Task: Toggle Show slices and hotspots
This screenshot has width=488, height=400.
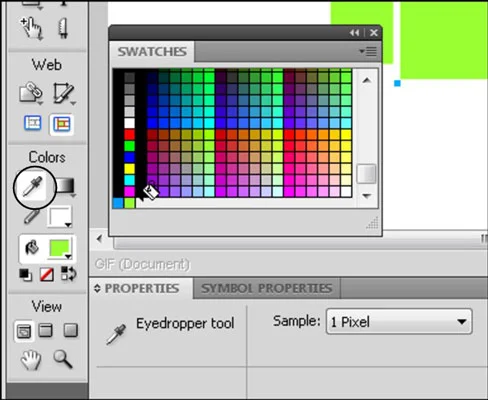Action: tap(62, 124)
